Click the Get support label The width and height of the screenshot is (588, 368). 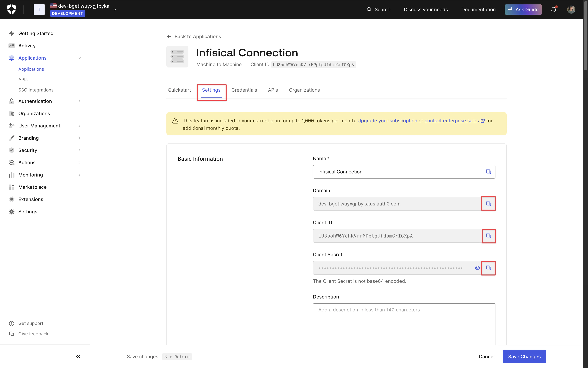(31, 323)
